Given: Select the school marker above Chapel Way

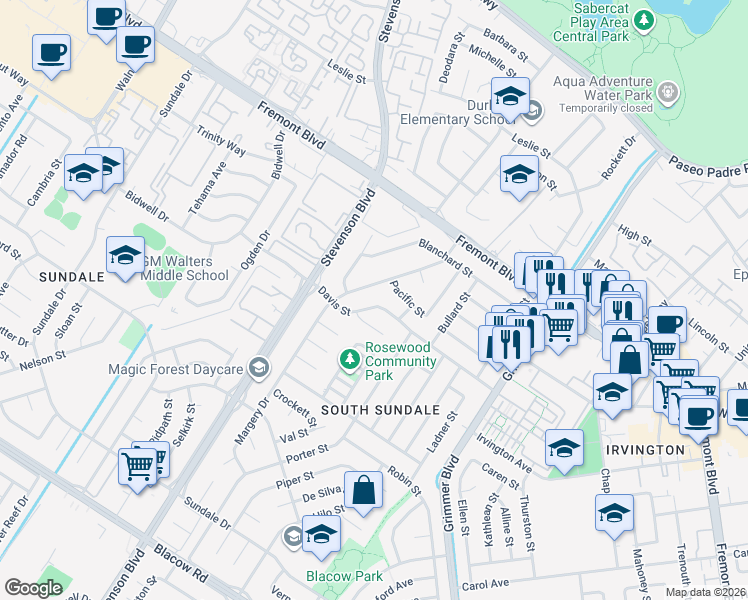Looking at the screenshot, I should coord(613,393).
